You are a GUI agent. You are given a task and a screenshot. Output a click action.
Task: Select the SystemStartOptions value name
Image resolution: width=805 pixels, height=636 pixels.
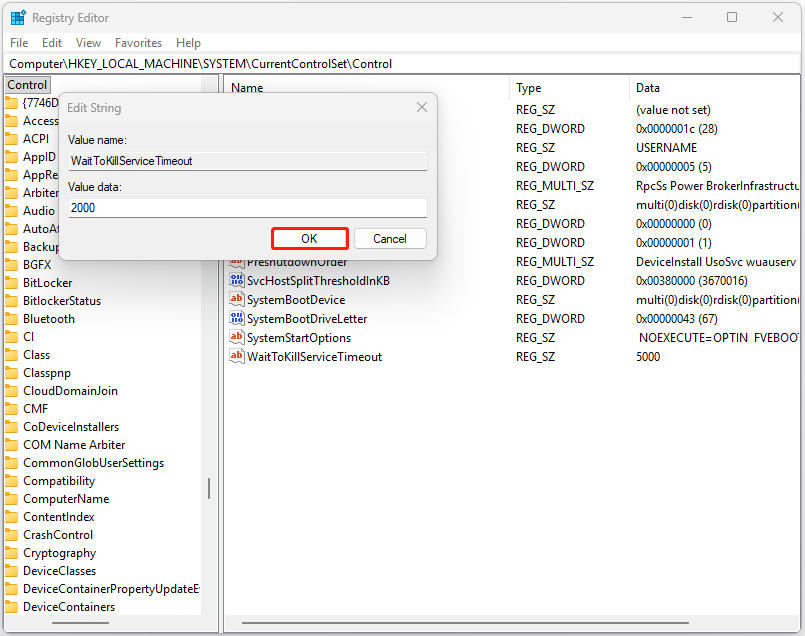coord(299,338)
